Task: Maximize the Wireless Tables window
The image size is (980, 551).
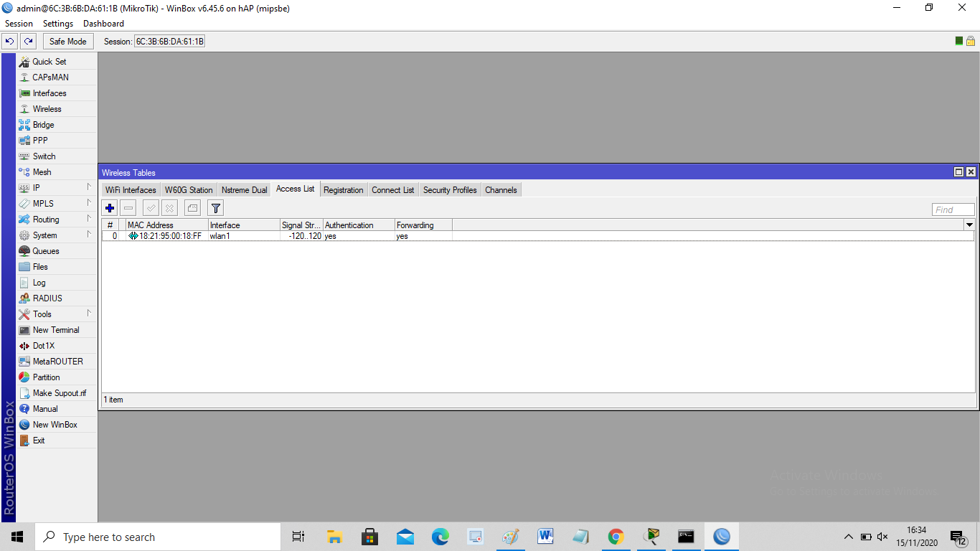Action: pos(958,172)
